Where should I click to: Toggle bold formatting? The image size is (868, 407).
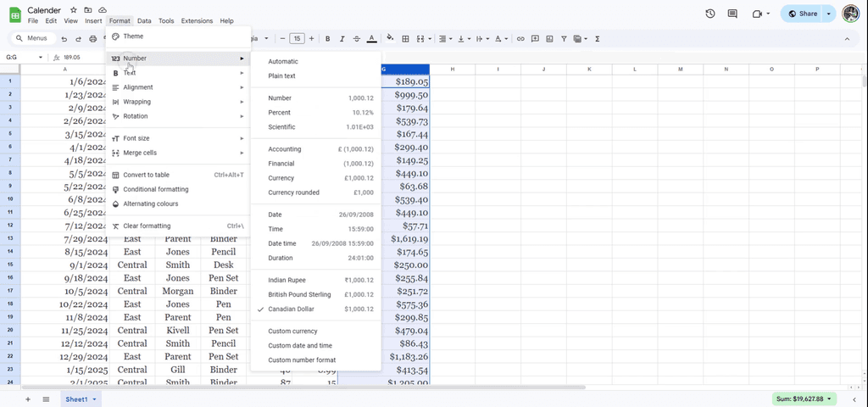coord(328,39)
